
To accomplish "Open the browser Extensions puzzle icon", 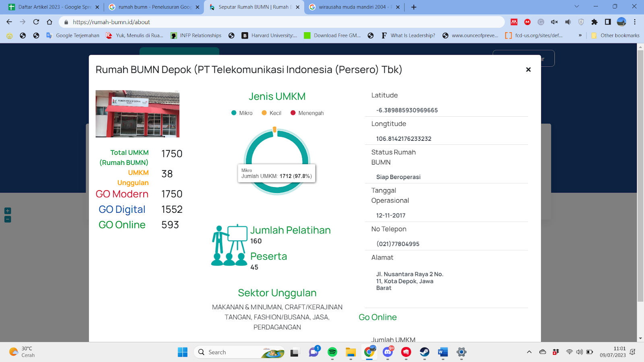I will [x=594, y=22].
